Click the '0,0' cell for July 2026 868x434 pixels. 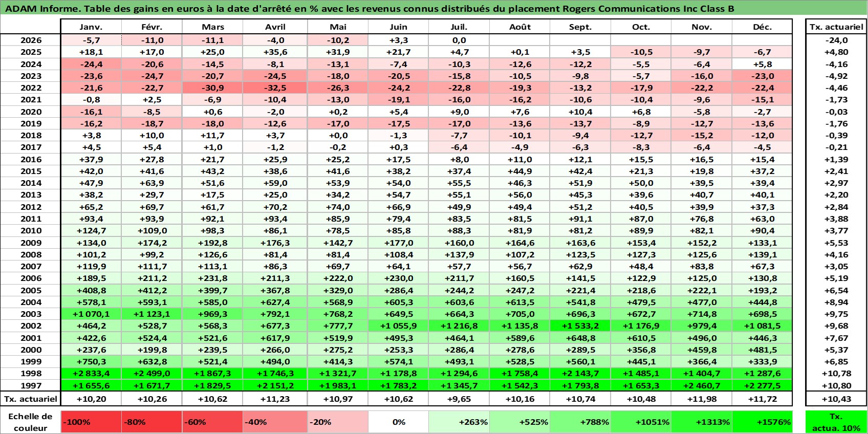point(459,40)
